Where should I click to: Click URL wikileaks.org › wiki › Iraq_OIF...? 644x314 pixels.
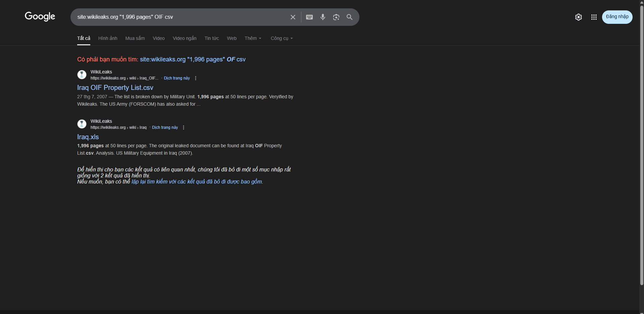point(124,78)
